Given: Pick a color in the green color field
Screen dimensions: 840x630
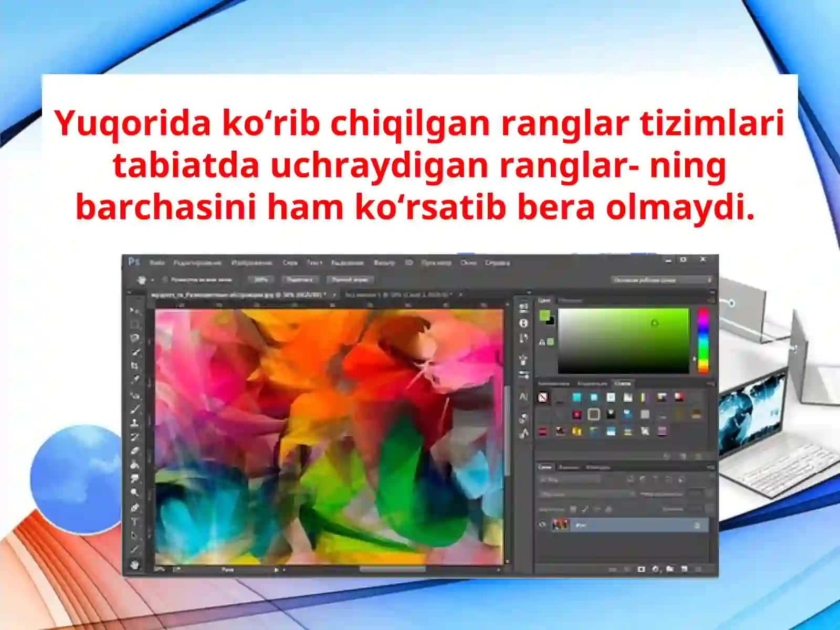Looking at the screenshot, I should [623, 340].
